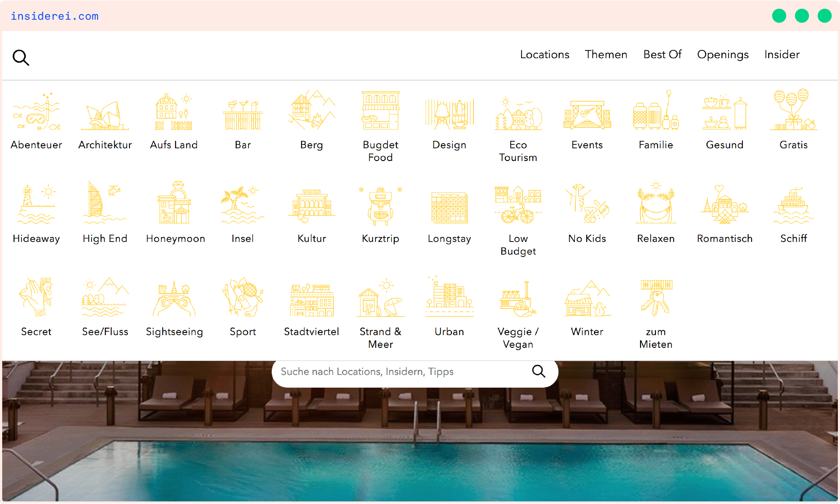Click the Openings navigation link

(x=723, y=55)
